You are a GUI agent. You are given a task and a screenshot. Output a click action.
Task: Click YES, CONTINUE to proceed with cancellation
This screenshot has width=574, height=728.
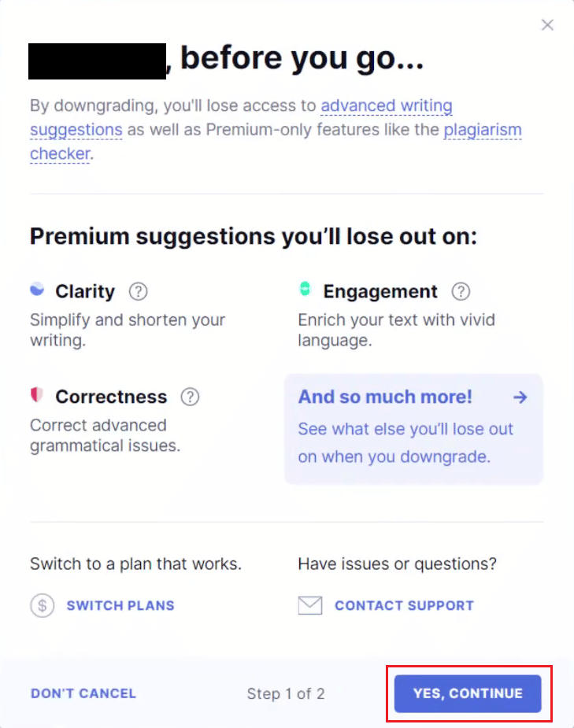click(468, 693)
